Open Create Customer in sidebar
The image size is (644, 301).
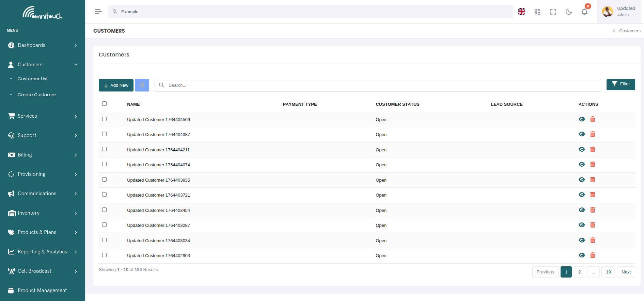click(x=37, y=95)
